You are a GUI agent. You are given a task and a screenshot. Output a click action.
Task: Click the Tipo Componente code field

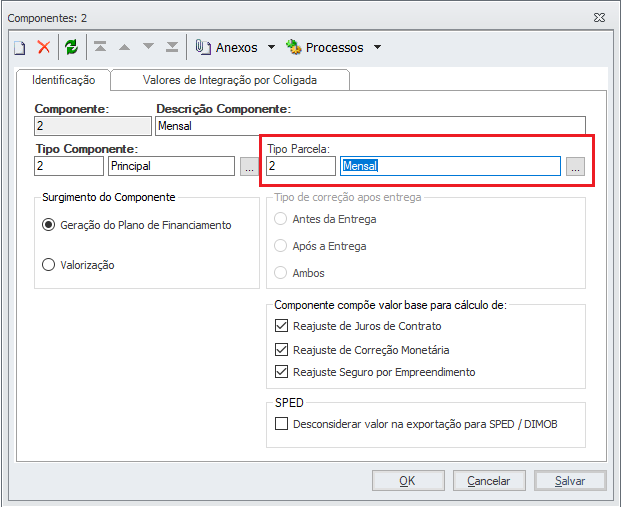(x=69, y=166)
